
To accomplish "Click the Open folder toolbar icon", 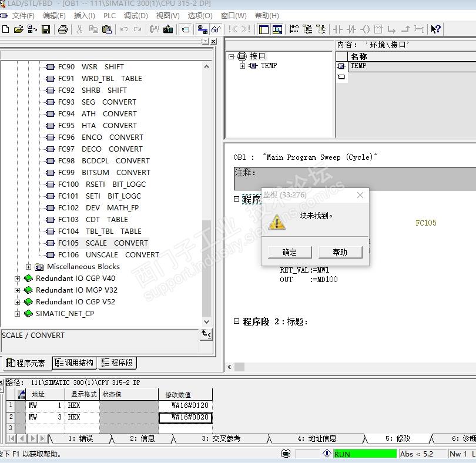I will [x=19, y=29].
